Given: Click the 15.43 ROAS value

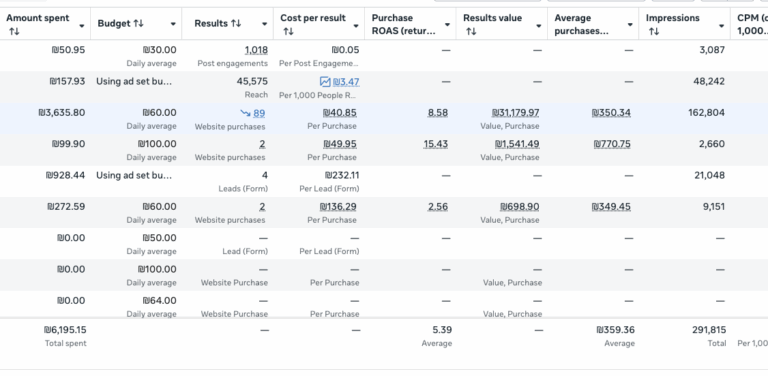Looking at the screenshot, I should pos(435,144).
